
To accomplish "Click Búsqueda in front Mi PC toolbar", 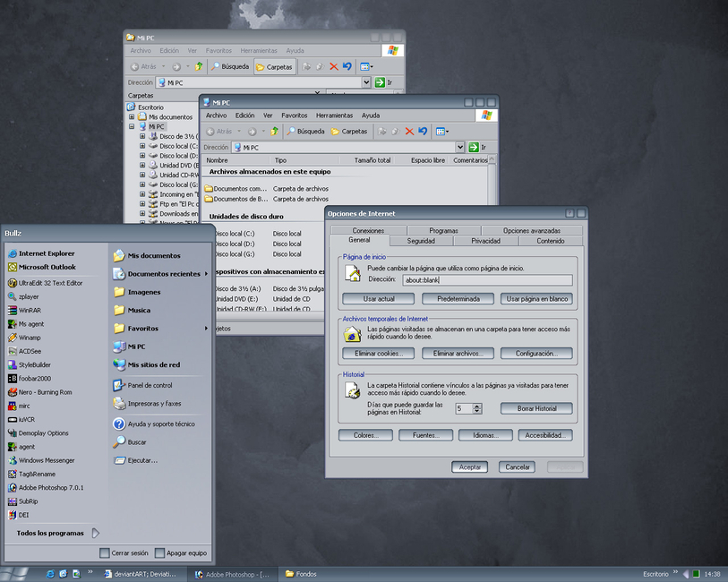I will tap(305, 132).
